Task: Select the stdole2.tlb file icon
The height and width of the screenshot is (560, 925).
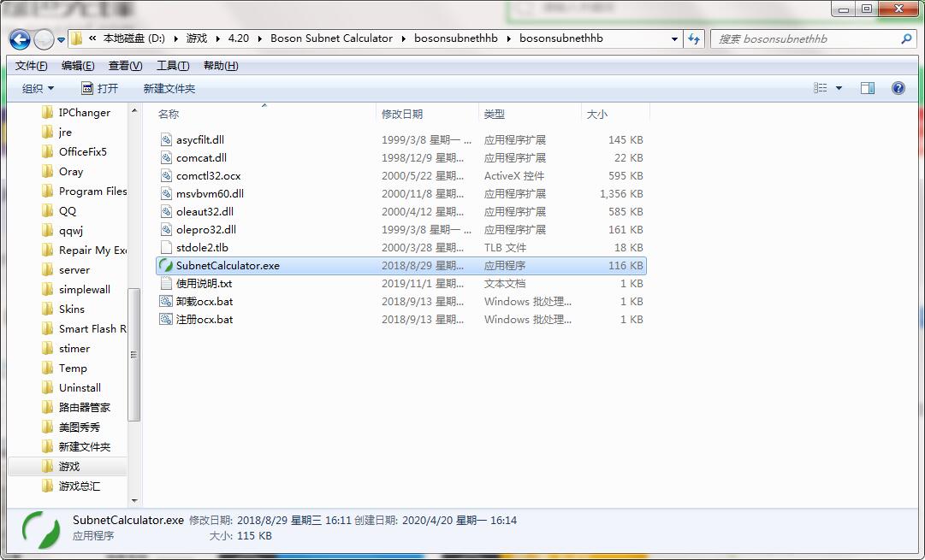Action: [166, 248]
